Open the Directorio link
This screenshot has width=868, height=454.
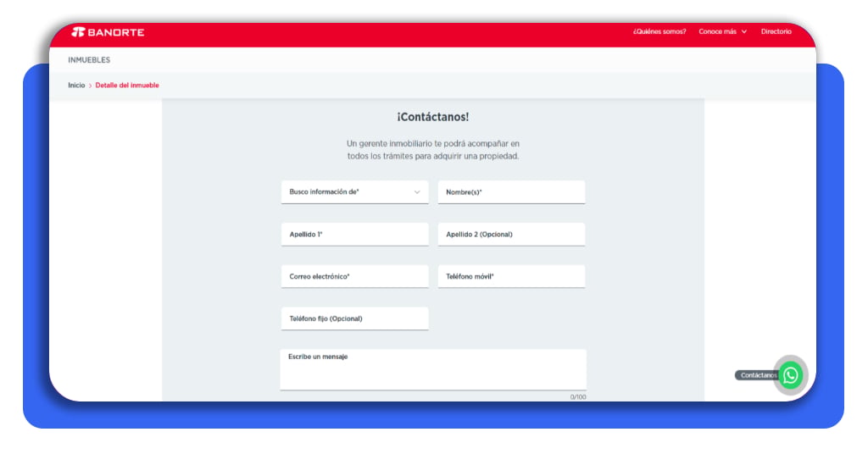pyautogui.click(x=776, y=31)
